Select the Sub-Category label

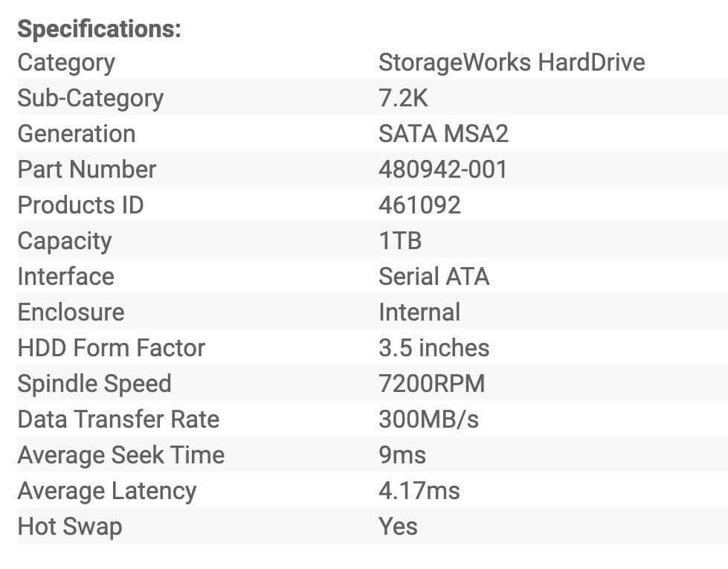point(90,98)
